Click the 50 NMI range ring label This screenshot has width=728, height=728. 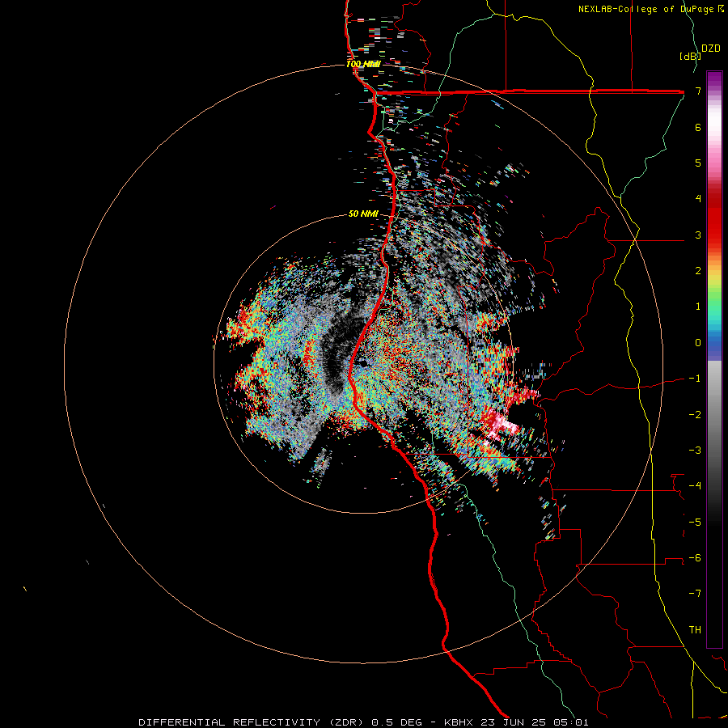click(363, 214)
